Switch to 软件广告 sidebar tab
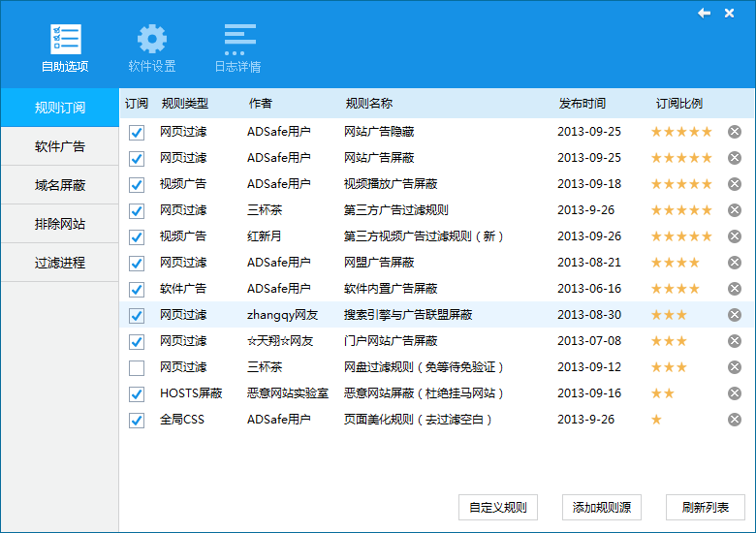The width and height of the screenshot is (756, 533). 60,146
